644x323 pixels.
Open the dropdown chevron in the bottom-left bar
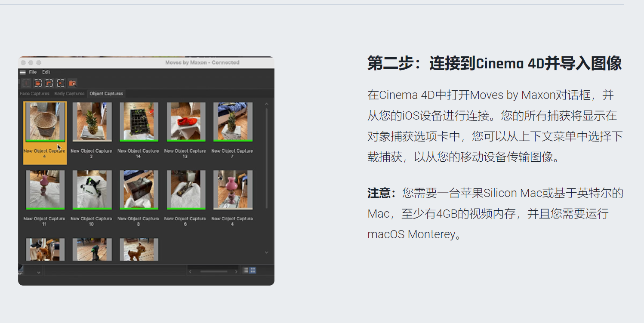(x=38, y=272)
